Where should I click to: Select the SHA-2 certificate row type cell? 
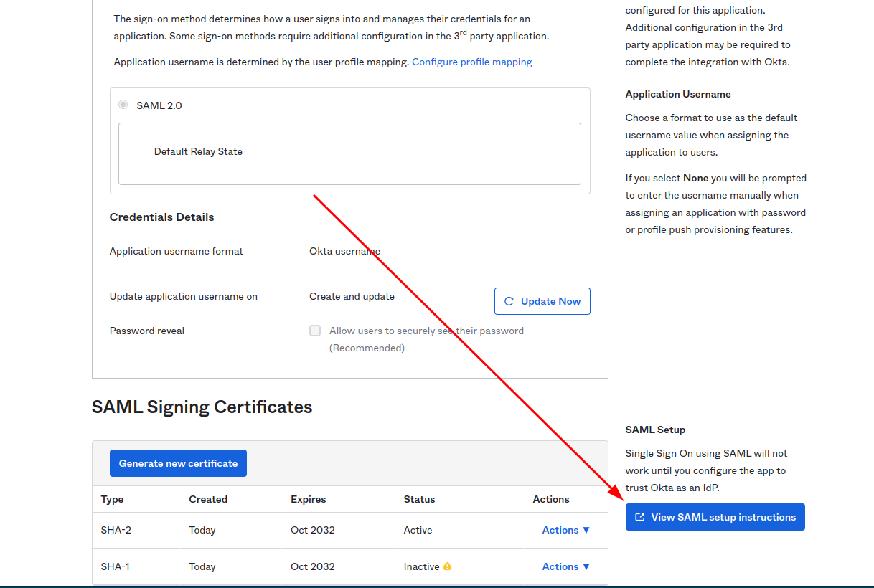[116, 530]
